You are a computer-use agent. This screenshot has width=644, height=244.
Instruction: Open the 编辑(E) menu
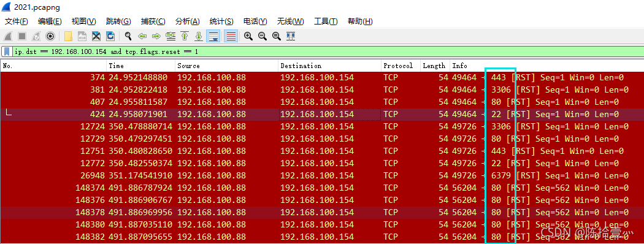(50, 21)
